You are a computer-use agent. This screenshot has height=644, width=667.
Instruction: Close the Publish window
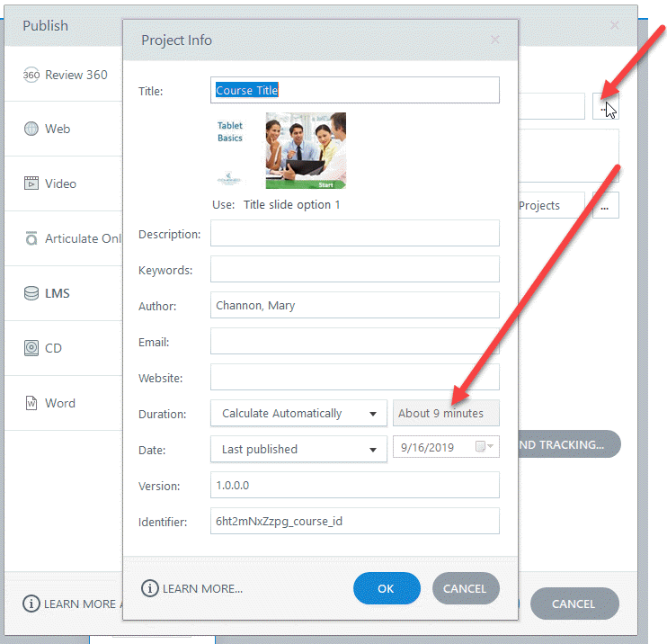(x=614, y=25)
